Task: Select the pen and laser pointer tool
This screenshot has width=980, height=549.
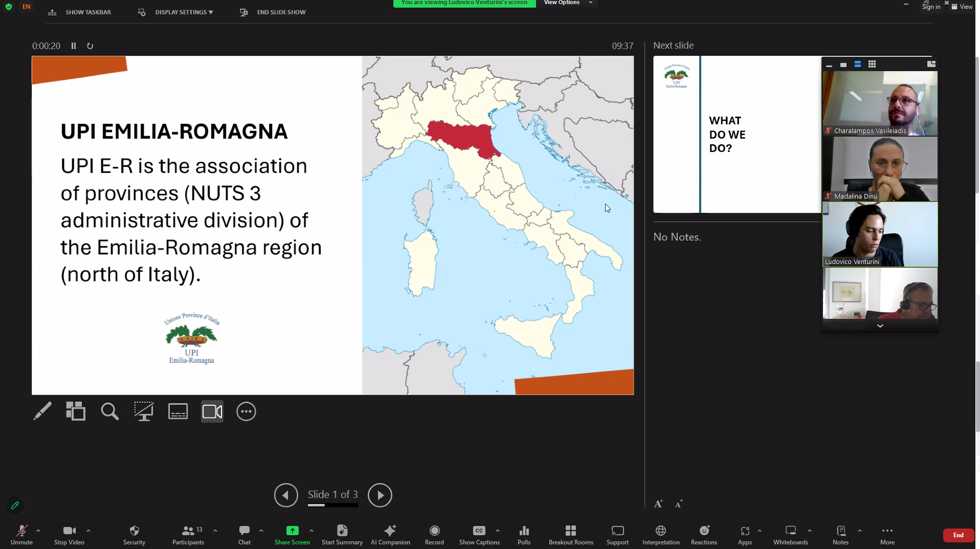Action: pyautogui.click(x=42, y=411)
